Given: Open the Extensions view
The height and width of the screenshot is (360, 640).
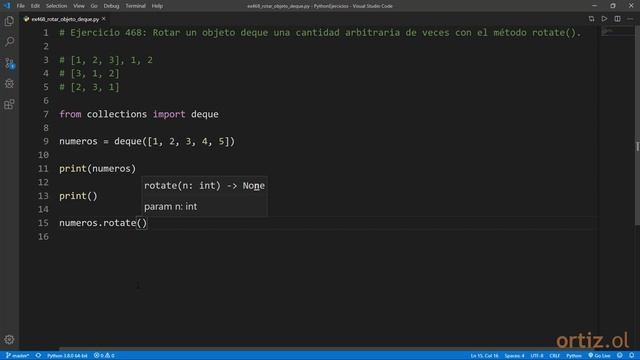Looking at the screenshot, I should point(9,104).
